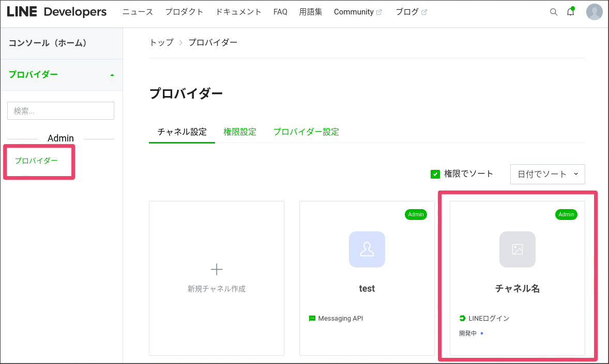Click the image placeholder icon on チャネル名
This screenshot has height=364, width=609.
517,249
